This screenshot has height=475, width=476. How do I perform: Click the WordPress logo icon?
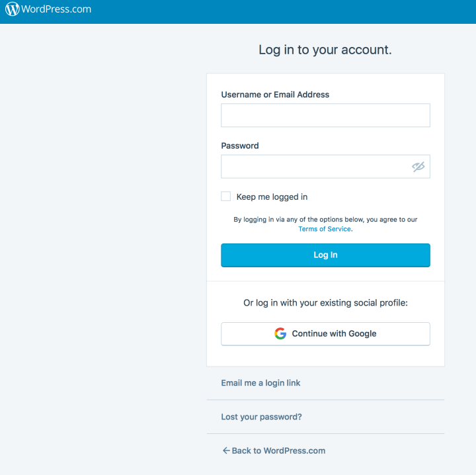pos(13,10)
